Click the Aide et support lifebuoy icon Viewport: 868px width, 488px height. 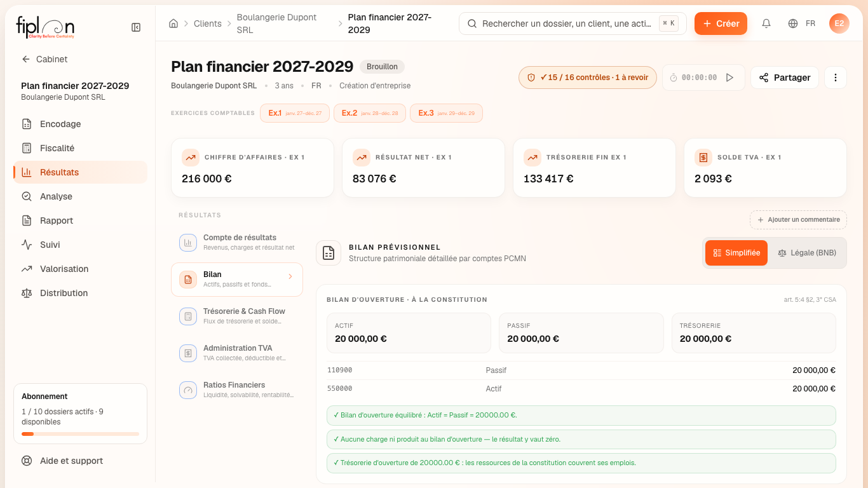click(27, 461)
